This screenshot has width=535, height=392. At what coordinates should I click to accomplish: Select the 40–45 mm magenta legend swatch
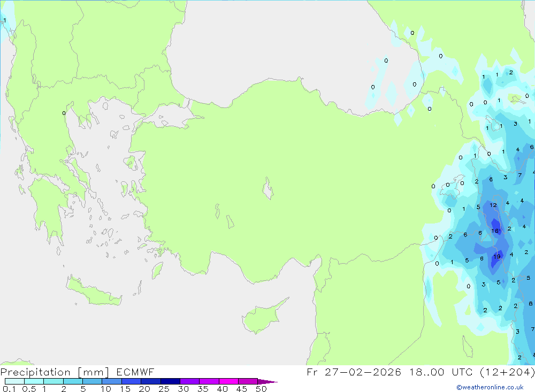coord(228,381)
